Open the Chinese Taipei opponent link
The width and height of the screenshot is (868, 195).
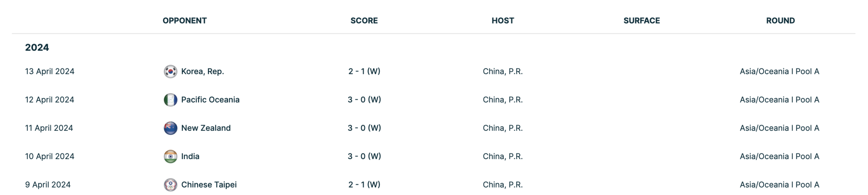point(209,185)
